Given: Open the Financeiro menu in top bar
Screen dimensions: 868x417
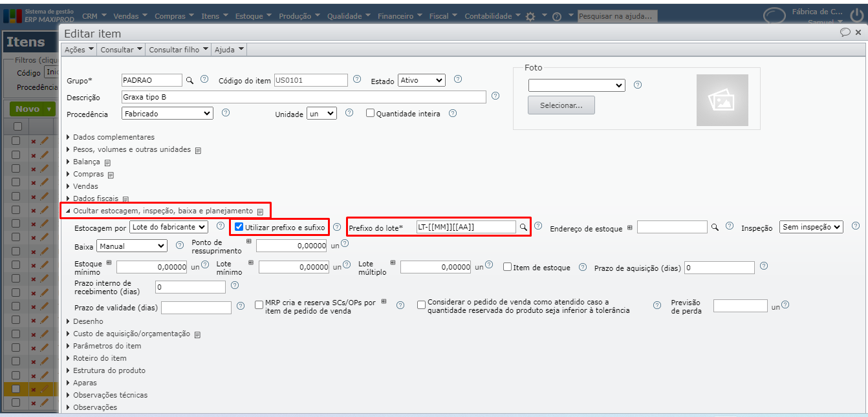Looking at the screenshot, I should [x=400, y=16].
